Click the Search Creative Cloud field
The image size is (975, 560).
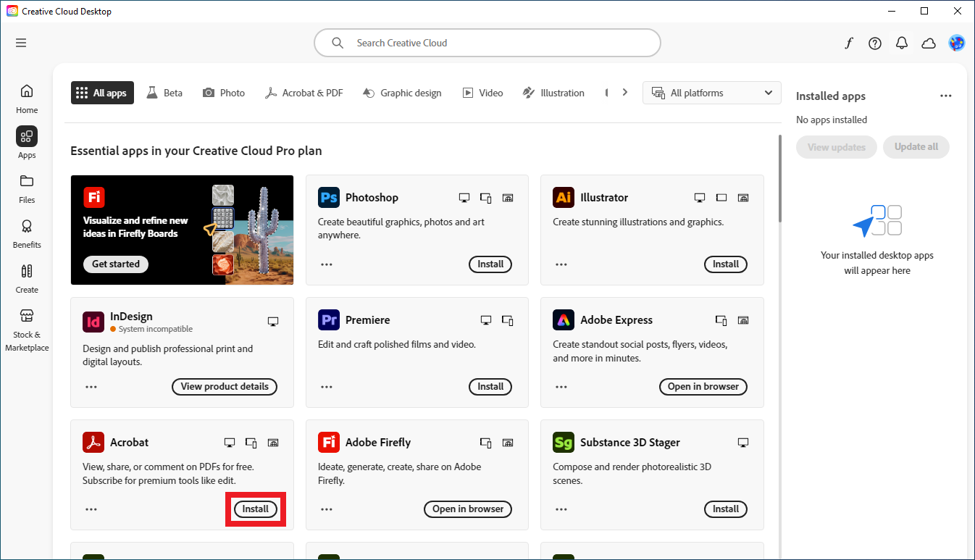tap(487, 43)
